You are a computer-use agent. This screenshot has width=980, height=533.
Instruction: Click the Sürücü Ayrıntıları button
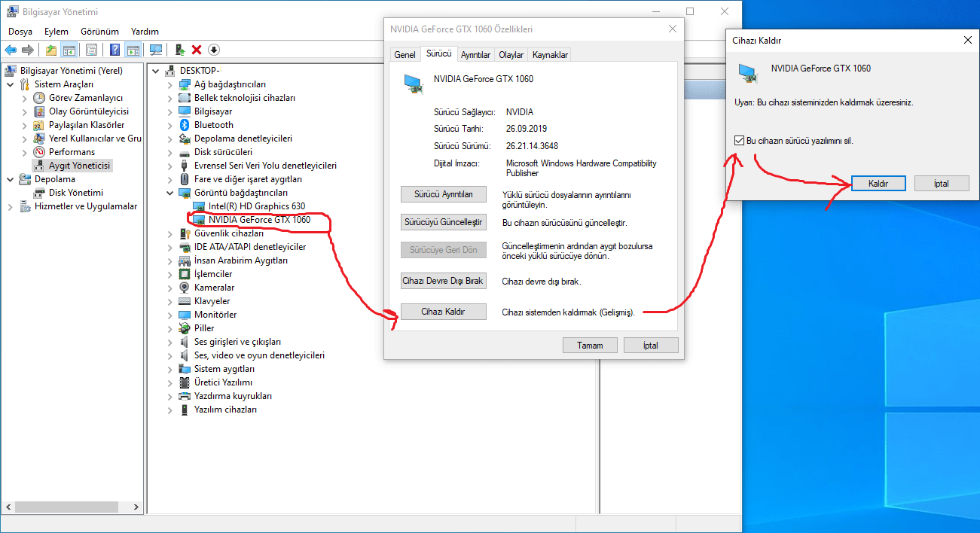click(444, 194)
